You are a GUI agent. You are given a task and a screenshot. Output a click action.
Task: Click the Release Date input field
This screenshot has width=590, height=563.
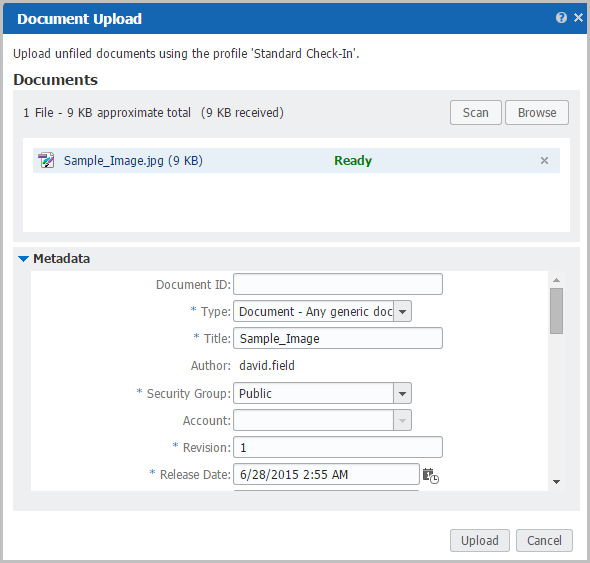pos(326,474)
